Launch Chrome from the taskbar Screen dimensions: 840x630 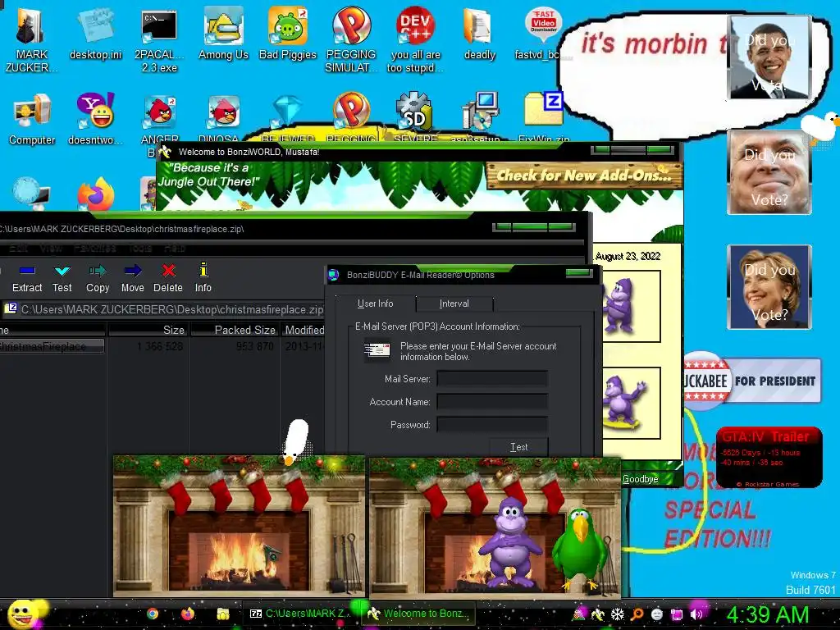pyautogui.click(x=153, y=614)
